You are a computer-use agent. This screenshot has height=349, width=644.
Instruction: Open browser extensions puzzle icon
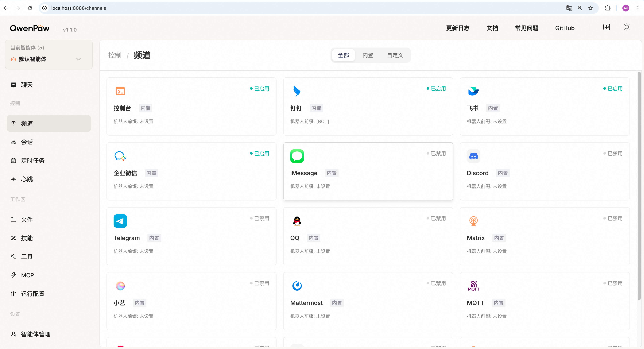point(608,8)
